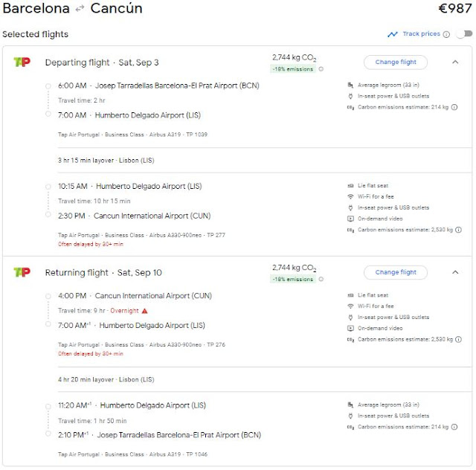Click the round-trip arrows between Barcelona and Cancún
The height and width of the screenshot is (470, 476).
click(x=80, y=10)
